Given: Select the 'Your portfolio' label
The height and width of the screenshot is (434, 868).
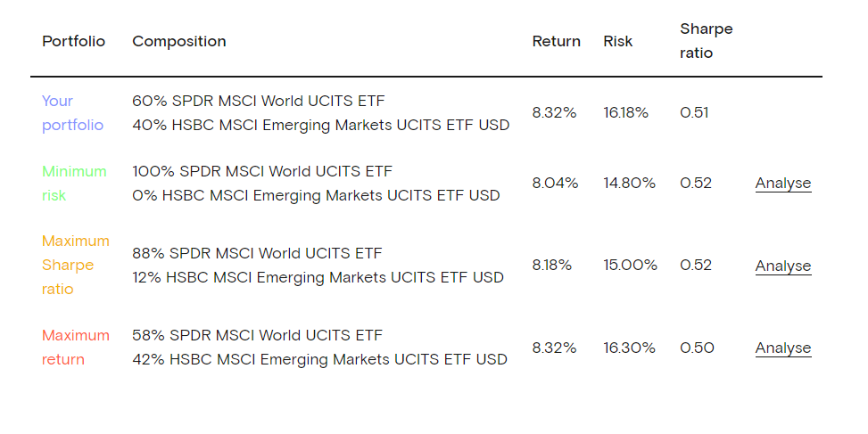Looking at the screenshot, I should [72, 113].
